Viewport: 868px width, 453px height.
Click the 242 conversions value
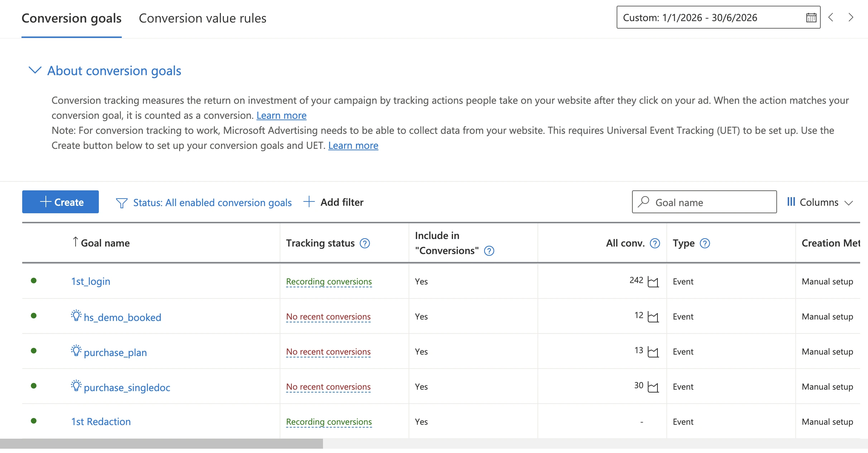click(636, 280)
